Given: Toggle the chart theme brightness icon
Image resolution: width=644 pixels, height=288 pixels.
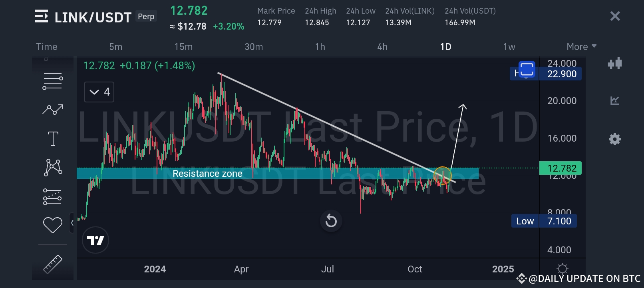Looking at the screenshot, I should 562,268.
